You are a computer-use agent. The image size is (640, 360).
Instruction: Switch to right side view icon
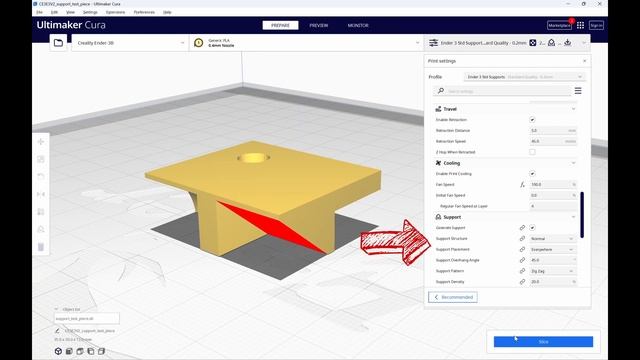coord(101,351)
